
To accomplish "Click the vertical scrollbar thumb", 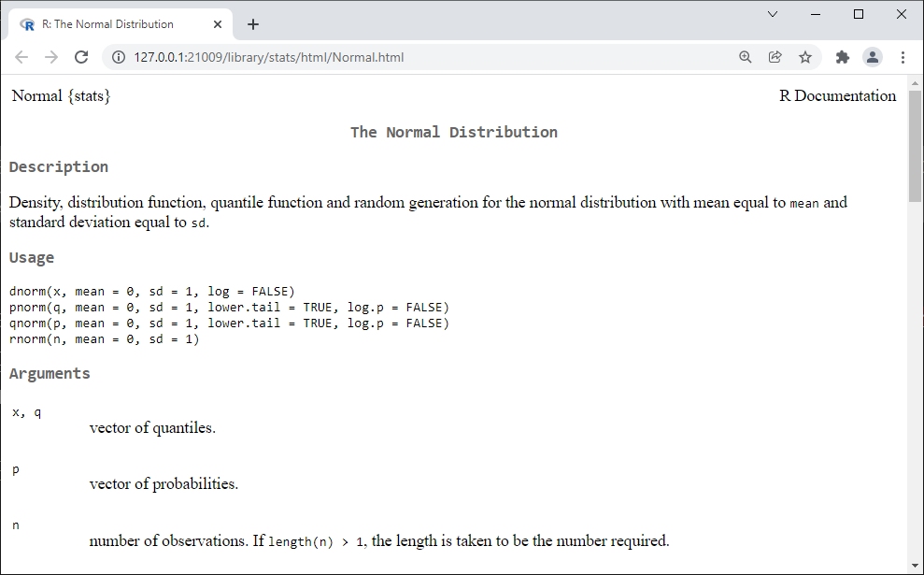I will click(915, 146).
